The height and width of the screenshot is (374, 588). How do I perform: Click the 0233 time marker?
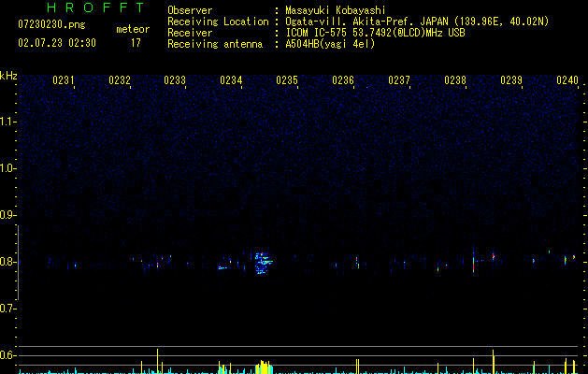(x=175, y=80)
